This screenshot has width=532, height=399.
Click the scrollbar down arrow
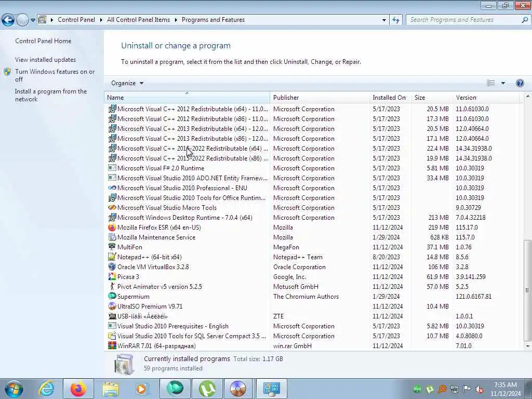pyautogui.click(x=528, y=346)
